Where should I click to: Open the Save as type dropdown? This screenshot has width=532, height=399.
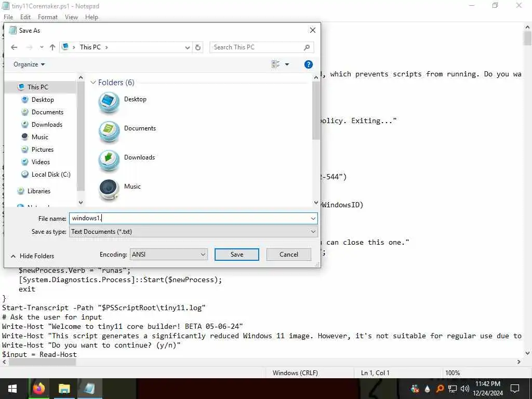click(x=193, y=232)
